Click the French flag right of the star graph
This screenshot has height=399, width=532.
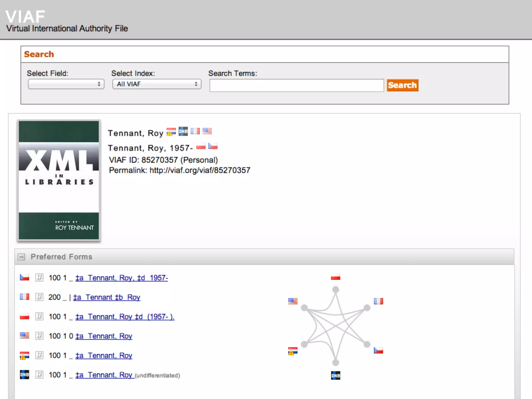click(378, 301)
